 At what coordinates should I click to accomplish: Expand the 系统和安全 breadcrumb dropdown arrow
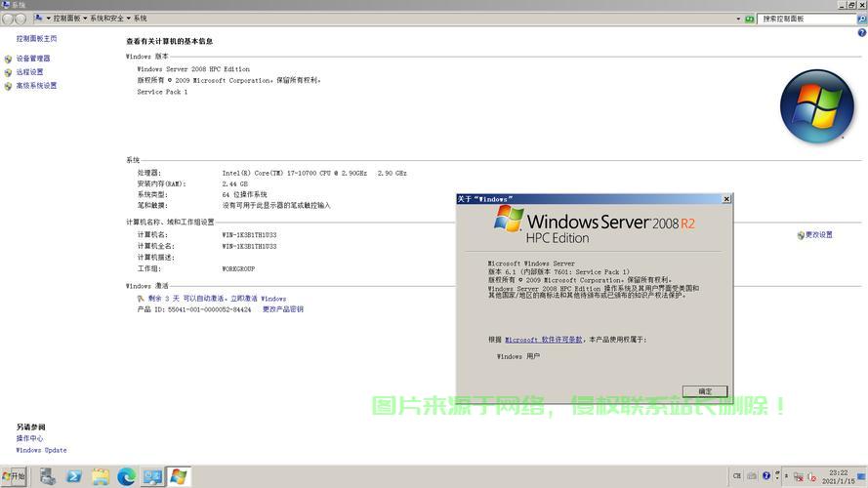(x=129, y=19)
